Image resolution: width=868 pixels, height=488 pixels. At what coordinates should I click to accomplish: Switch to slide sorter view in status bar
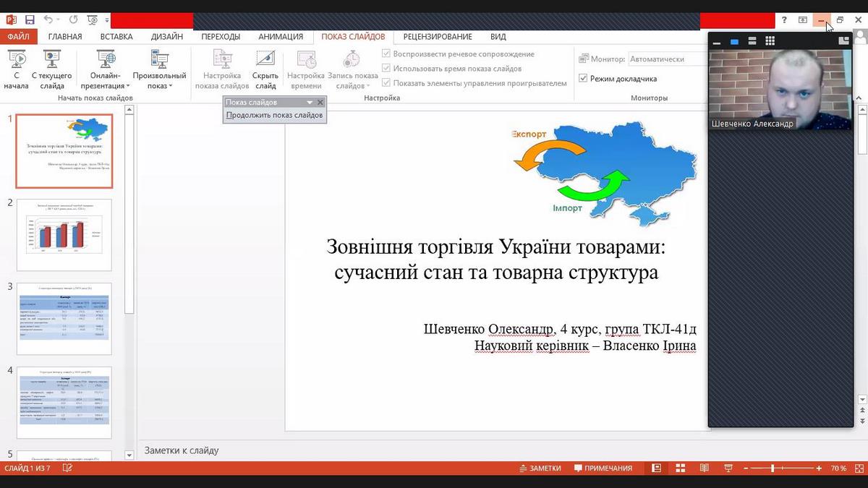tap(680, 468)
